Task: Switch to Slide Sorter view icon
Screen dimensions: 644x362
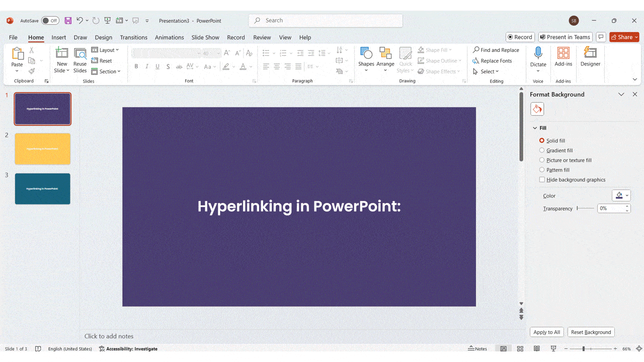Action: coord(520,348)
